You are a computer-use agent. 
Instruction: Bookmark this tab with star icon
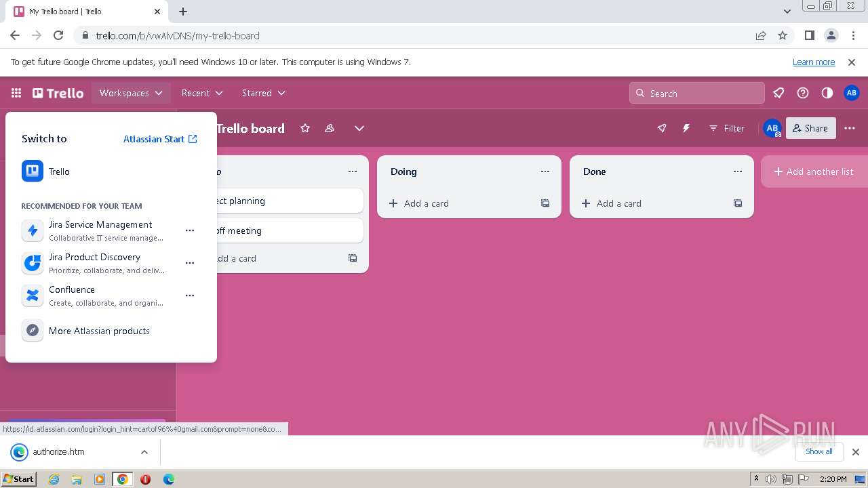click(783, 35)
